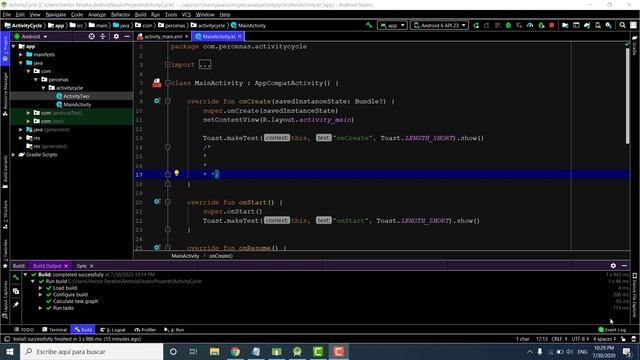Image resolution: width=640 pixels, height=360 pixels.
Task: Click the 4 spaces indent selector
Action: [x=604, y=339]
